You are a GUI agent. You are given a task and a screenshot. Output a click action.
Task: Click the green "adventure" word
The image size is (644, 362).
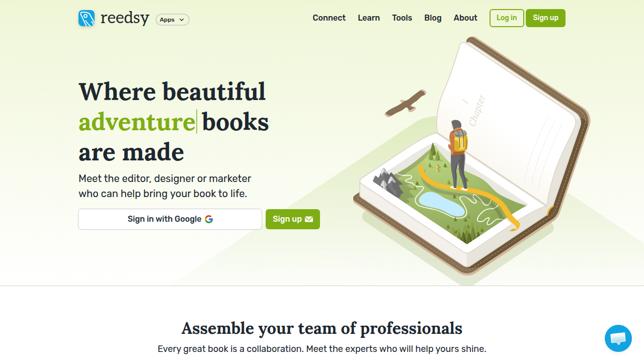[137, 122]
